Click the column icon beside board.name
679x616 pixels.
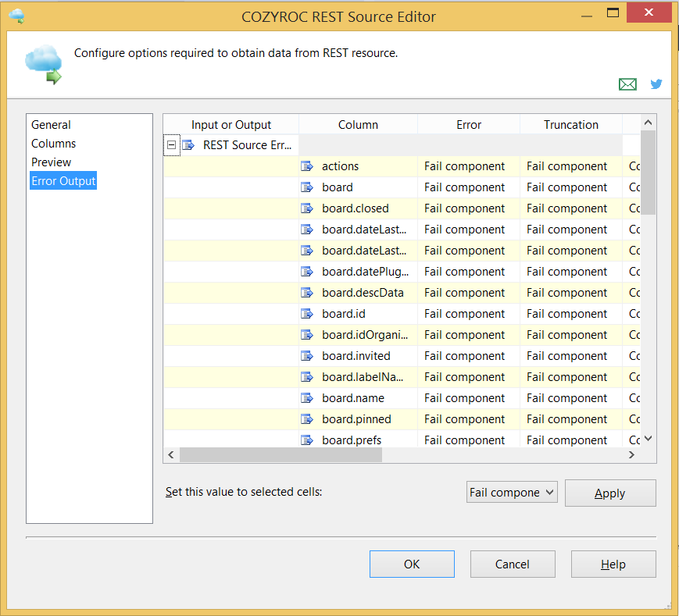point(307,398)
